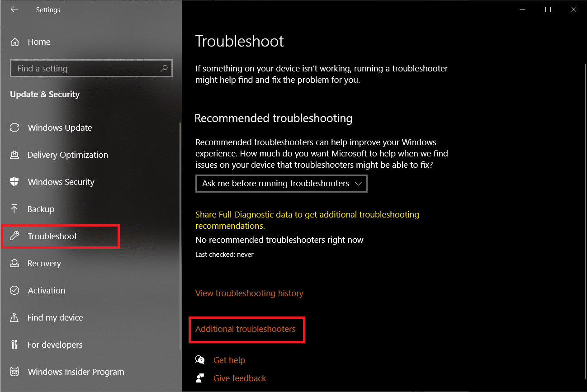Click the Delivery Optimization icon

(14, 155)
